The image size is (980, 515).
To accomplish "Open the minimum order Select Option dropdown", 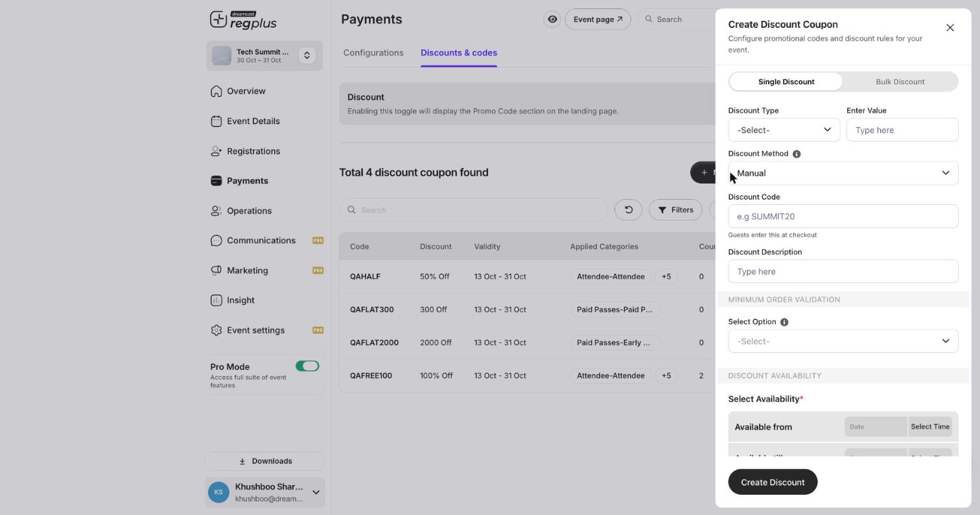I will [x=843, y=341].
